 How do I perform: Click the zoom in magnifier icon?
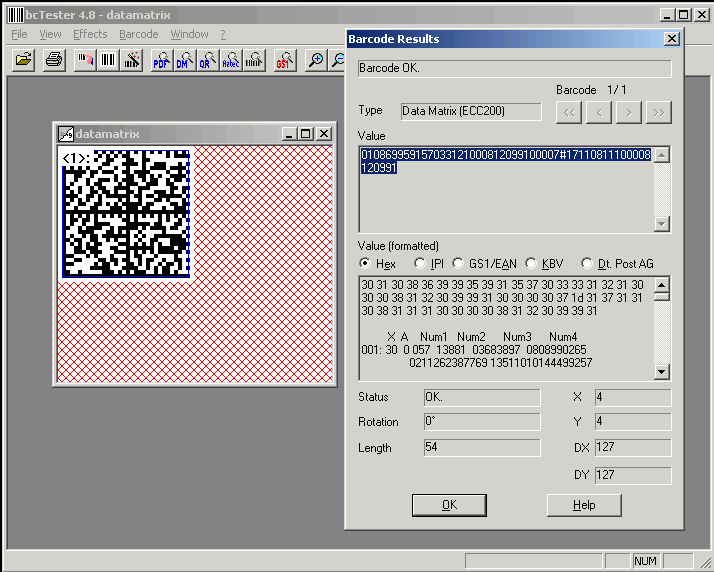[x=316, y=60]
